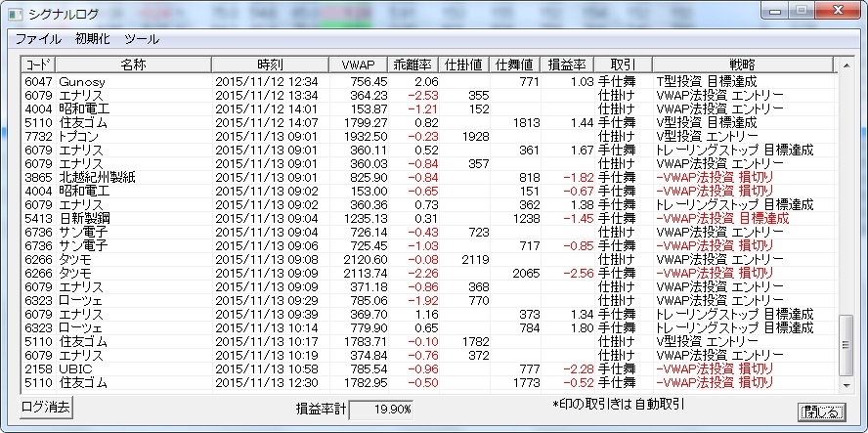Select タツモ row at 09:08
Image resolution: width=868 pixels, height=433 pixels.
click(427, 259)
